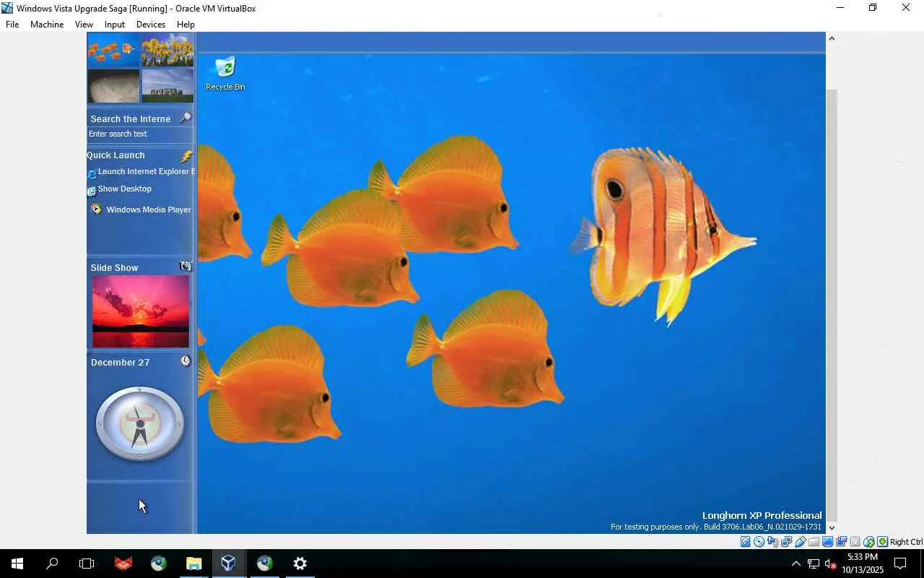Click the Windows Media Player link
924x578 pixels.
pos(149,210)
